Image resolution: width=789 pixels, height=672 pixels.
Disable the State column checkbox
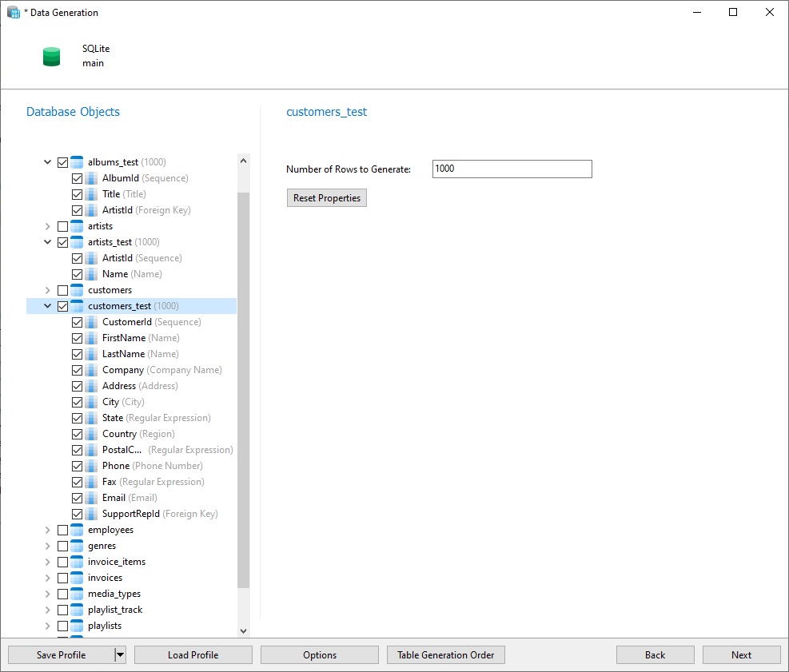pos(77,418)
